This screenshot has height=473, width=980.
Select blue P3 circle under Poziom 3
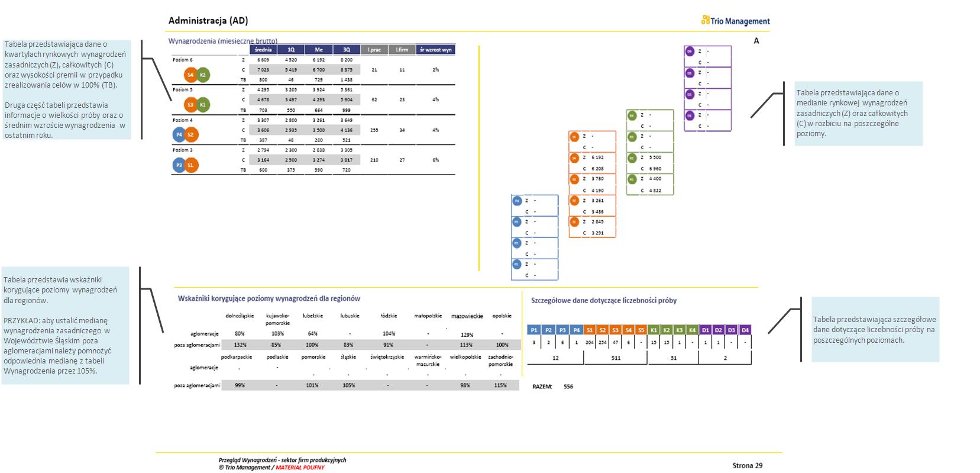(x=179, y=165)
